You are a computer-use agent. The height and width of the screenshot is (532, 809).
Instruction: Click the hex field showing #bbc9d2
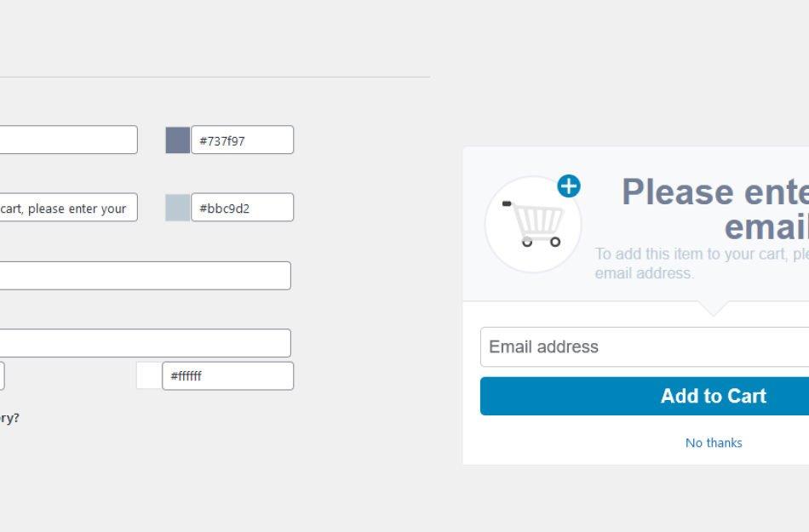pyautogui.click(x=227, y=207)
